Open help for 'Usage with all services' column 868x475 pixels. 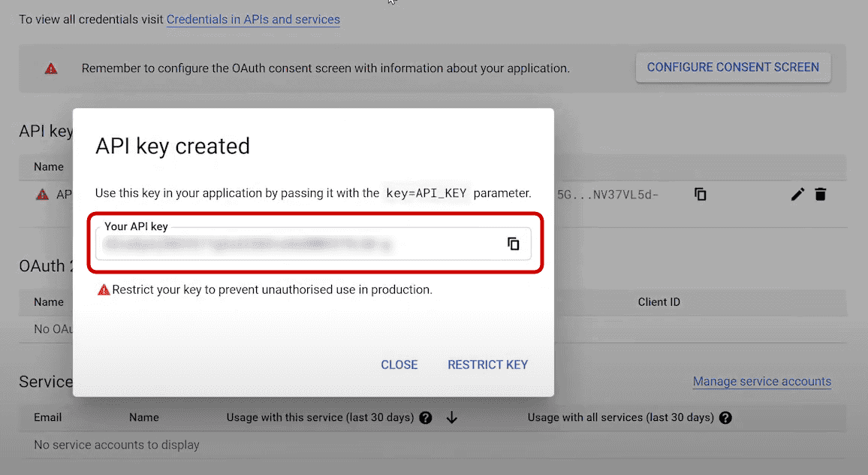(725, 417)
